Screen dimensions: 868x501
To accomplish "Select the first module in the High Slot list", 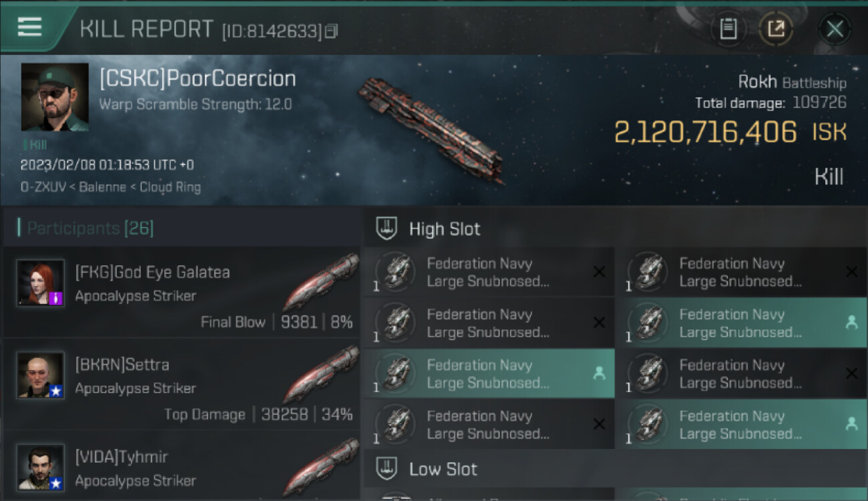I will [x=487, y=272].
